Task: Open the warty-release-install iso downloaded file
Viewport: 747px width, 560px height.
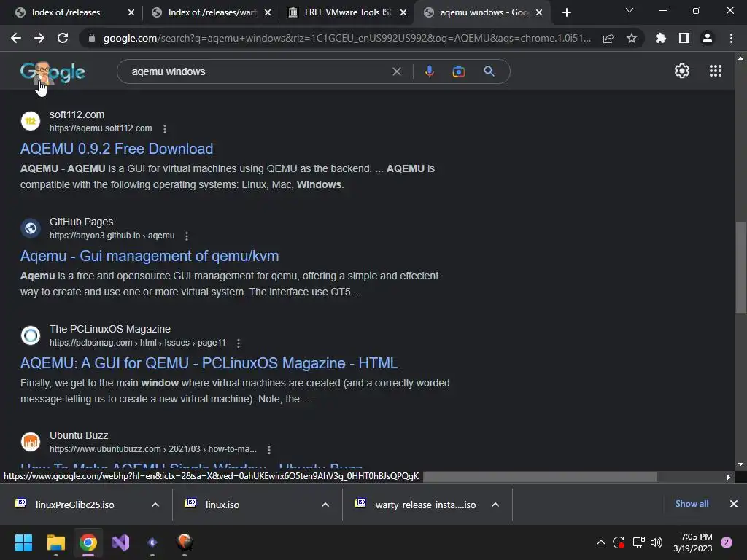Action: (425, 505)
